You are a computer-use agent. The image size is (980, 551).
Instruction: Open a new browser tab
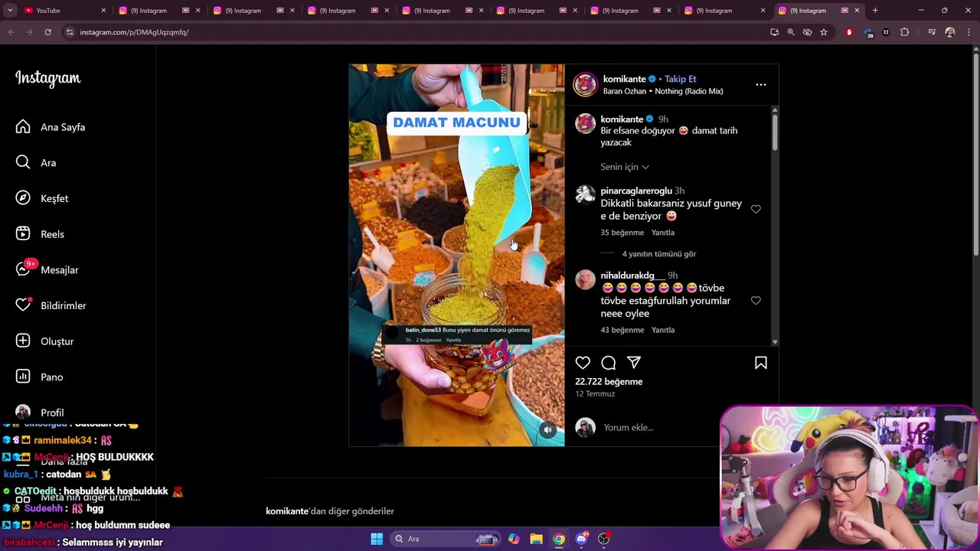875,11
